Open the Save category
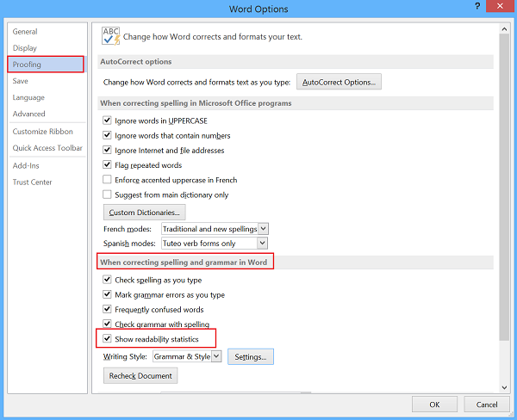The image size is (517, 420). click(21, 81)
